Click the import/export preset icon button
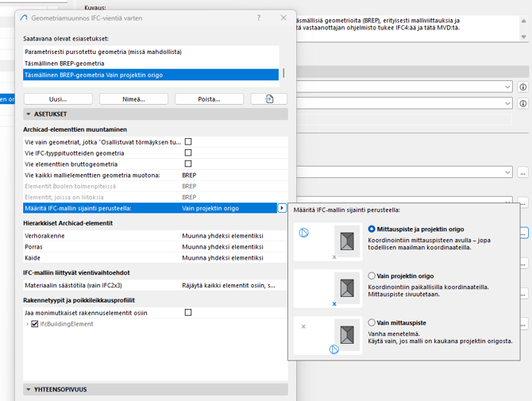532x401 pixels. [268, 99]
